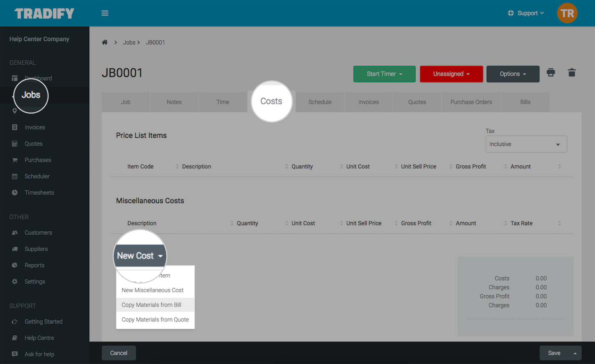Go to Jobs breadcrumb link
Image resolution: width=595 pixels, height=364 pixels.
click(129, 43)
